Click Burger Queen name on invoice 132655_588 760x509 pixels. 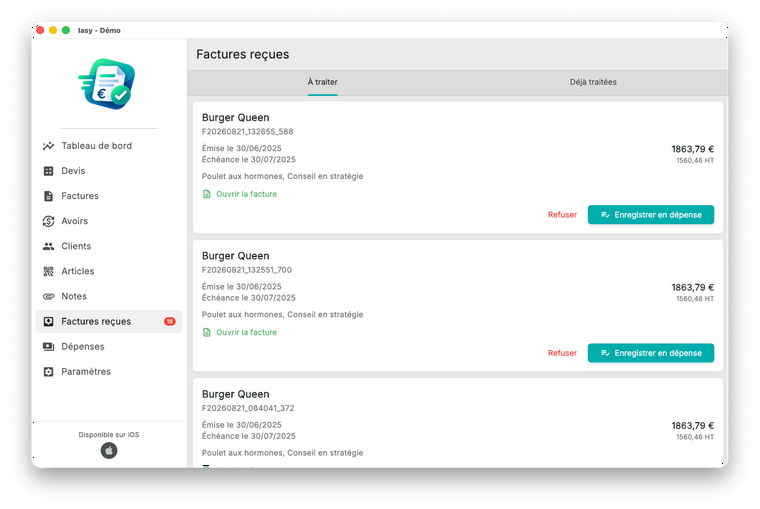(236, 118)
